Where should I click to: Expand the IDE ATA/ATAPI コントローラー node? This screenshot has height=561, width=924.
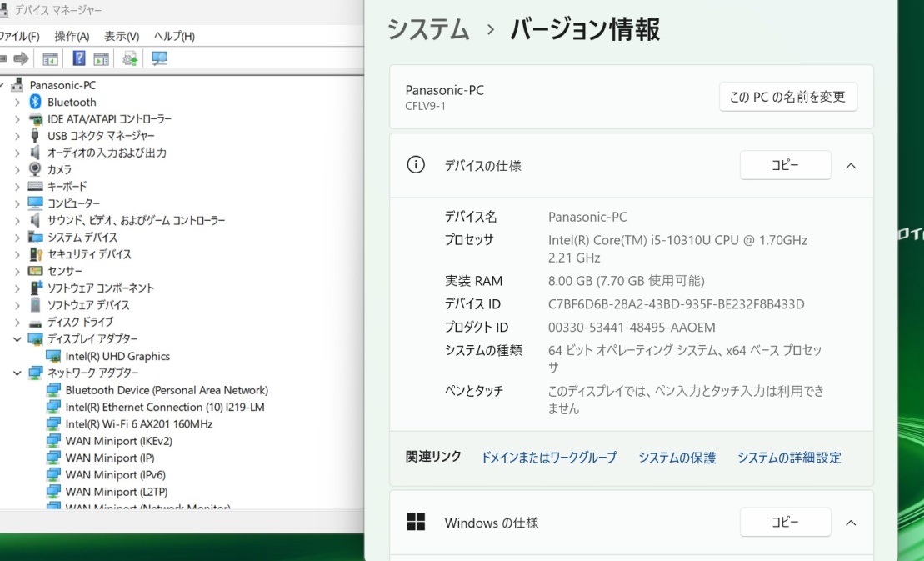pyautogui.click(x=17, y=119)
